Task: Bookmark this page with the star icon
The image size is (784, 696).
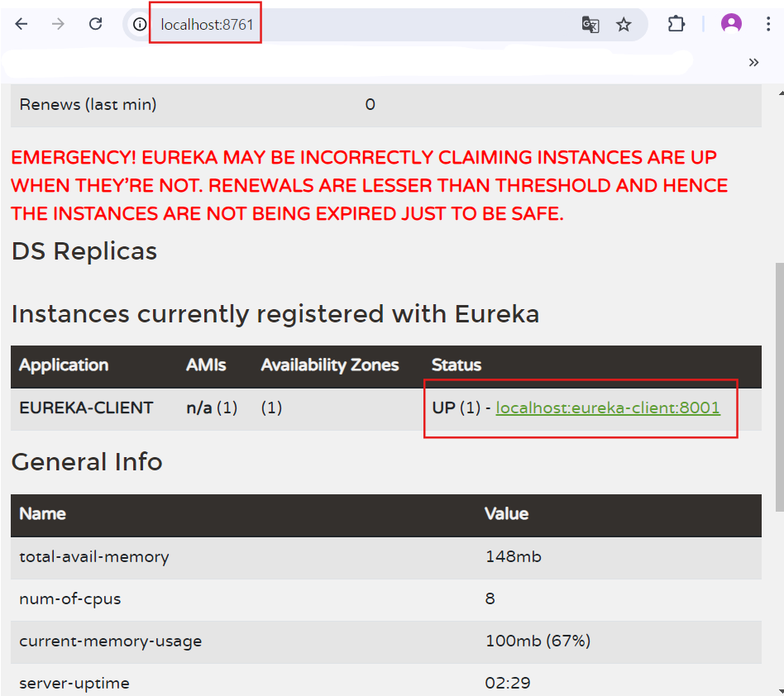Action: [x=624, y=24]
